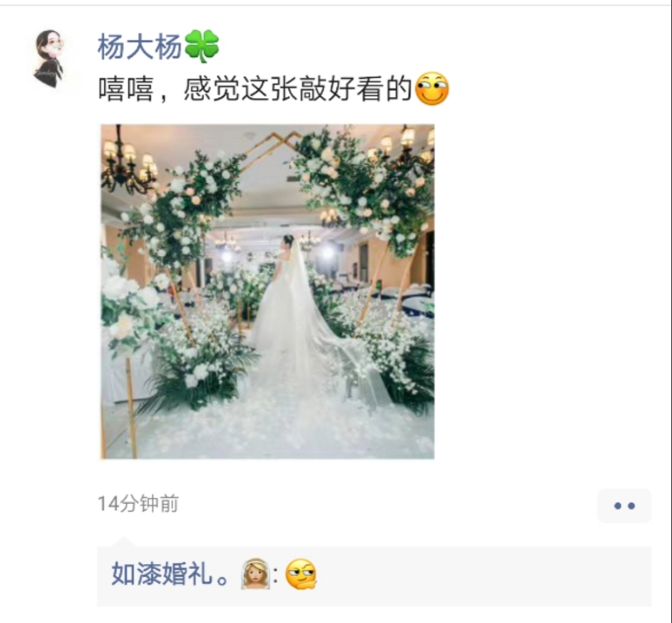Image resolution: width=672 pixels, height=623 pixels.
Task: Tap the 大 character in the username
Action: (x=140, y=46)
